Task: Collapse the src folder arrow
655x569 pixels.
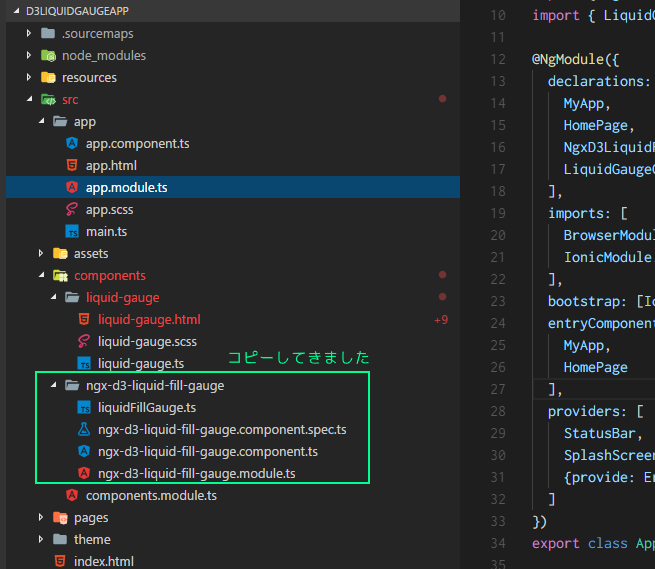Action: (x=29, y=99)
